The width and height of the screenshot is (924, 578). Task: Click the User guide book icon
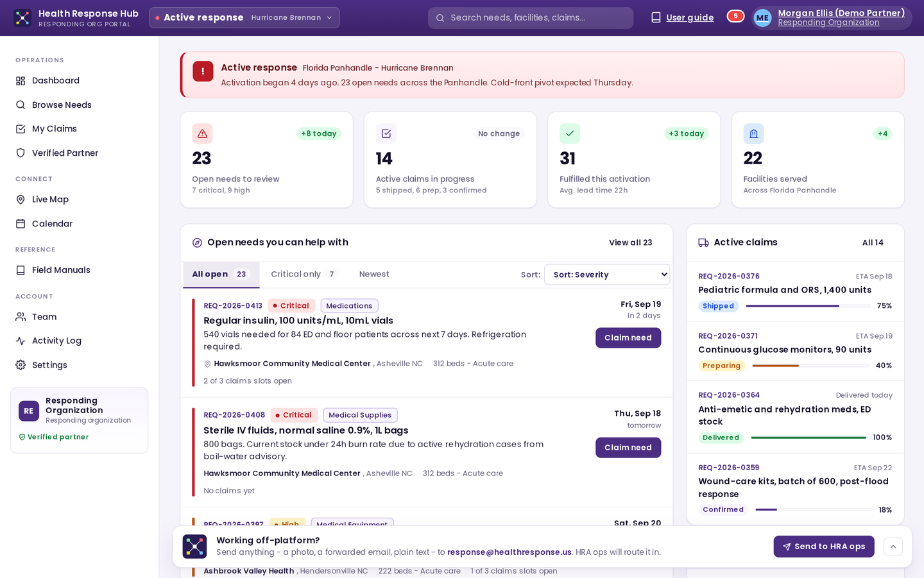[656, 18]
